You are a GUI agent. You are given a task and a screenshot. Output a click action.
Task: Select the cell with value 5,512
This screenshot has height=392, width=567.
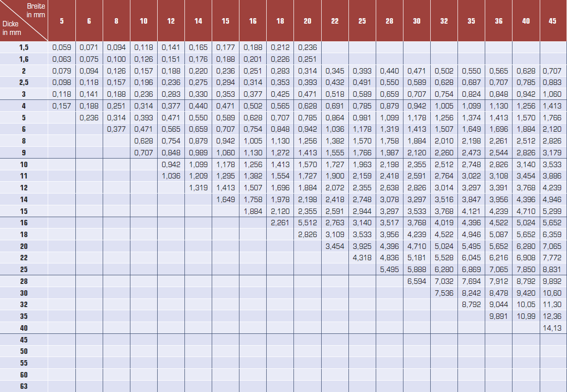click(x=308, y=223)
